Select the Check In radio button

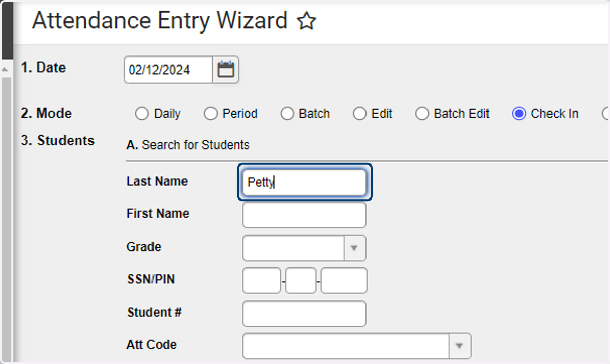coord(518,114)
